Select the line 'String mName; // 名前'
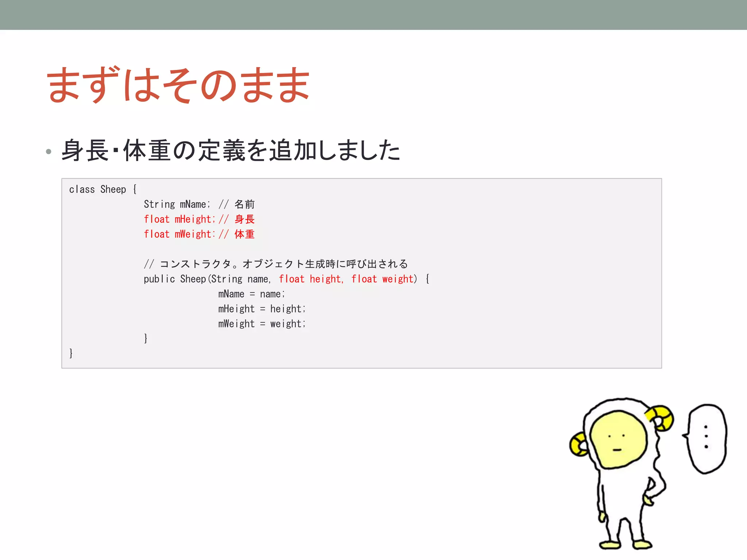The image size is (747, 560). (199, 204)
